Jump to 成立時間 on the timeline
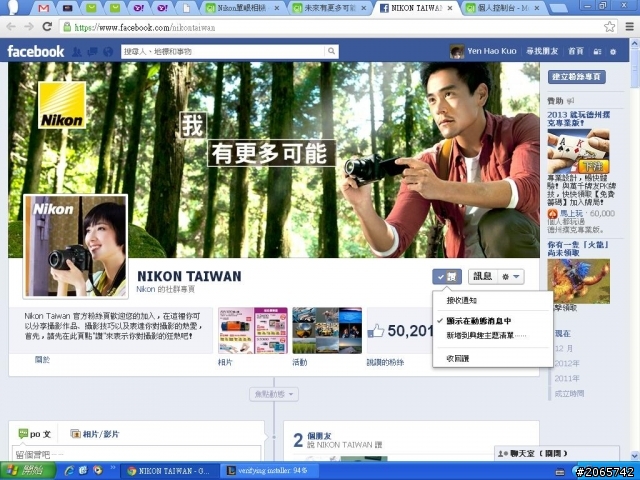 pos(569,393)
